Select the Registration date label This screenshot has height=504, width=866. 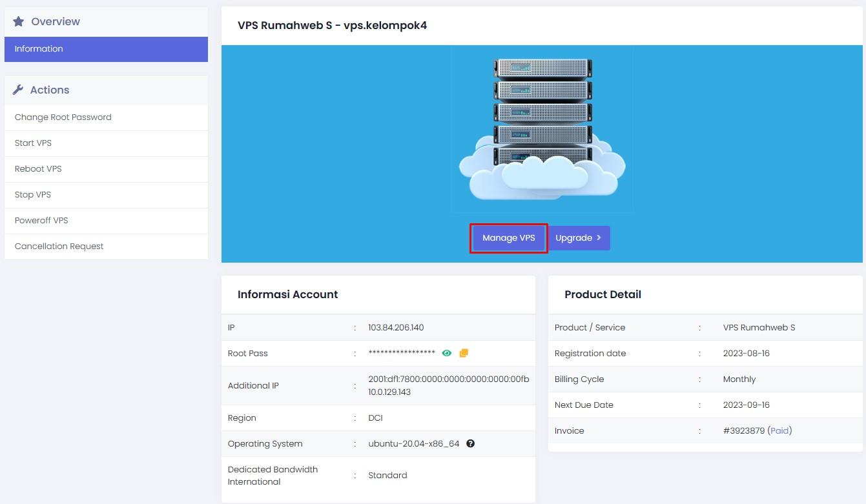[x=590, y=353]
